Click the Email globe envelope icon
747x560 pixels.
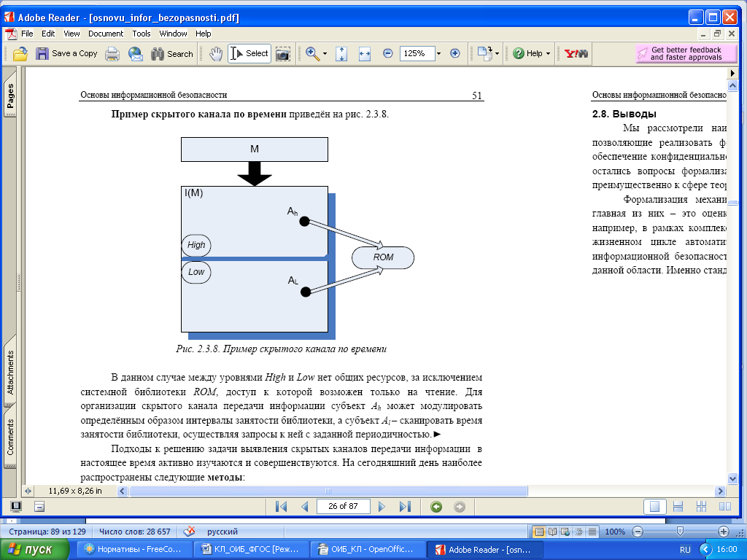tap(135, 54)
